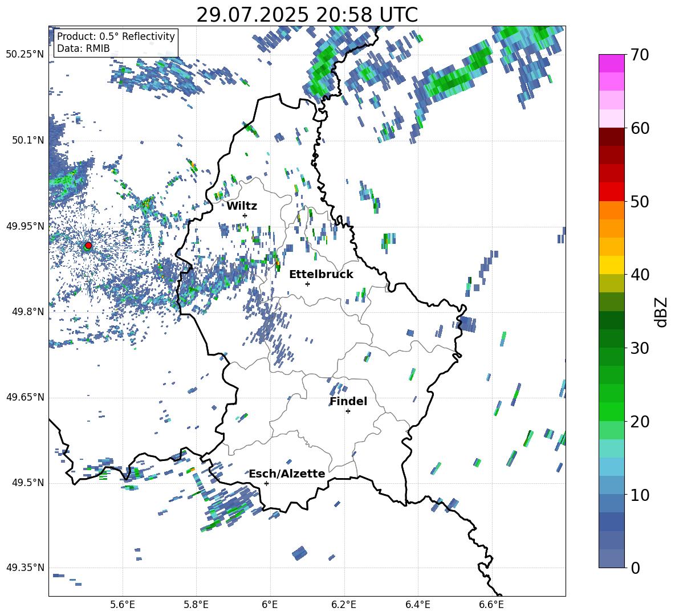The width and height of the screenshot is (675, 616).
Task: Click the 30 colorbar tick label
Action: click(x=640, y=348)
